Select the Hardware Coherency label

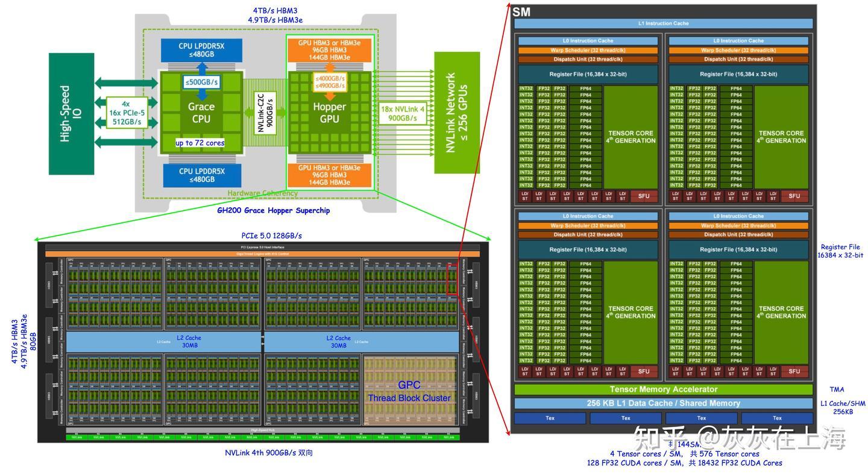pyautogui.click(x=262, y=193)
